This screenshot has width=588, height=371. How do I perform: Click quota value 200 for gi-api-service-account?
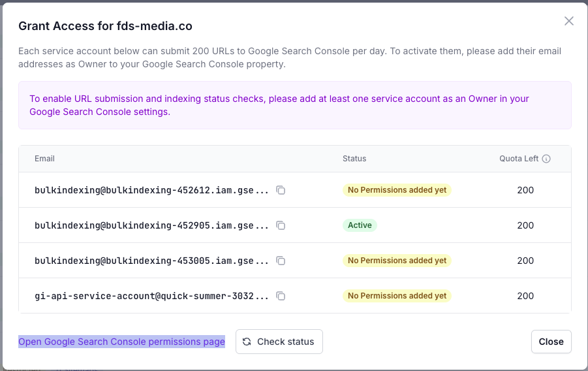click(525, 296)
